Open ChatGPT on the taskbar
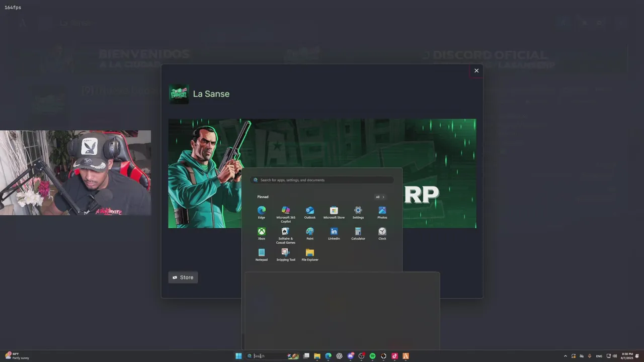Viewport: 644px width, 362px height. tap(339, 356)
